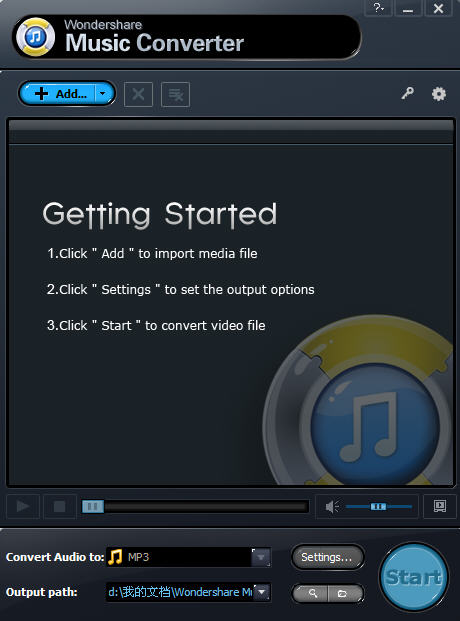Image resolution: width=460 pixels, height=621 pixels.
Task: Open the MP3 output format dropdown
Action: pyautogui.click(x=261, y=557)
